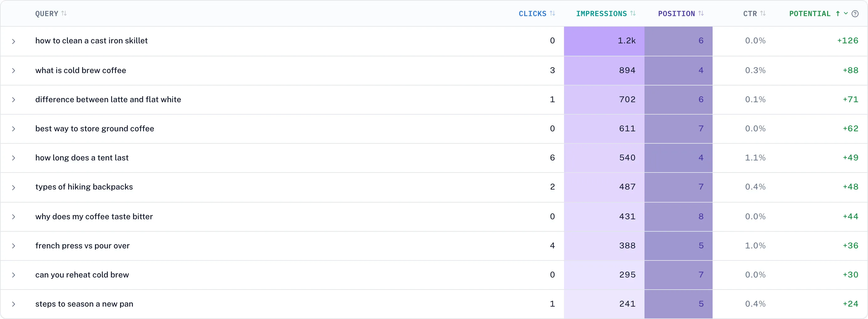Click the 1.2k impressions cell
This screenshot has width=868, height=319.
click(x=604, y=41)
